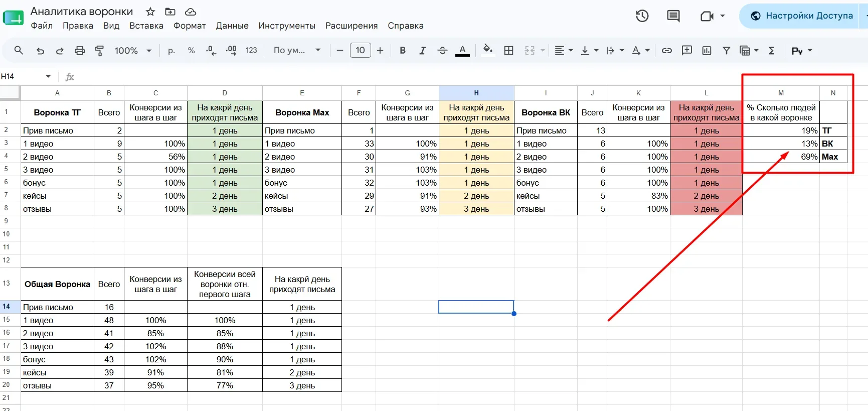Image resolution: width=868 pixels, height=411 pixels.
Task: Click the merge cells icon
Action: click(x=530, y=50)
